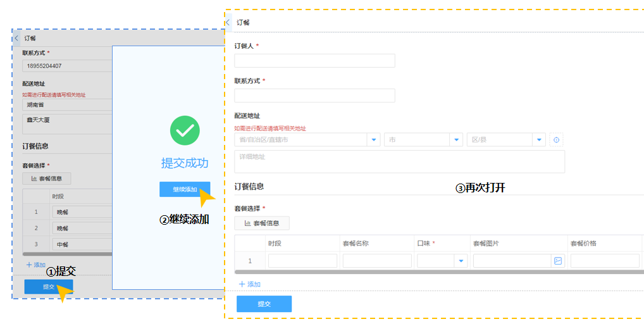
Task: Click 套餐信息 button in the right form
Action: click(262, 223)
